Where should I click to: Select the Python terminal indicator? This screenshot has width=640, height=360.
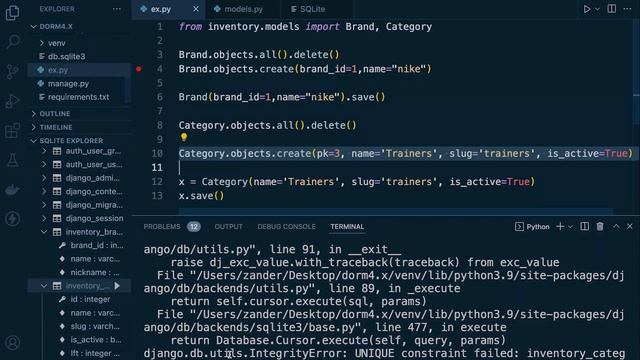532,227
